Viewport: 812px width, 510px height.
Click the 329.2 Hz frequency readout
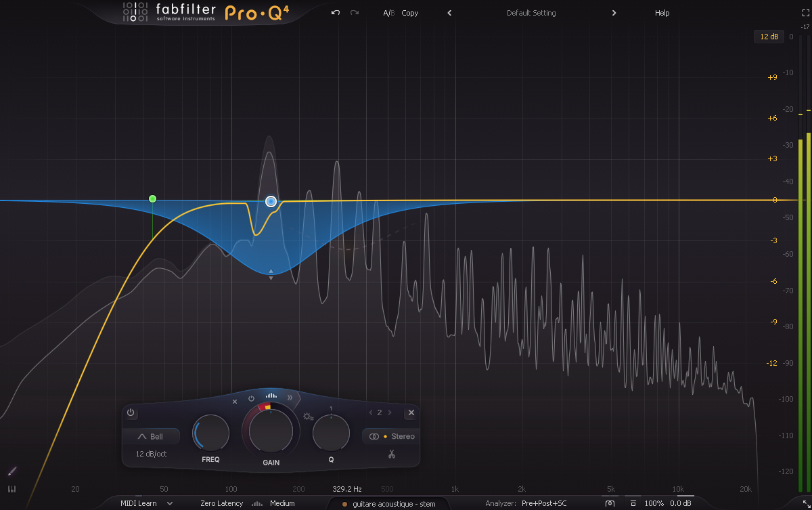[347, 488]
